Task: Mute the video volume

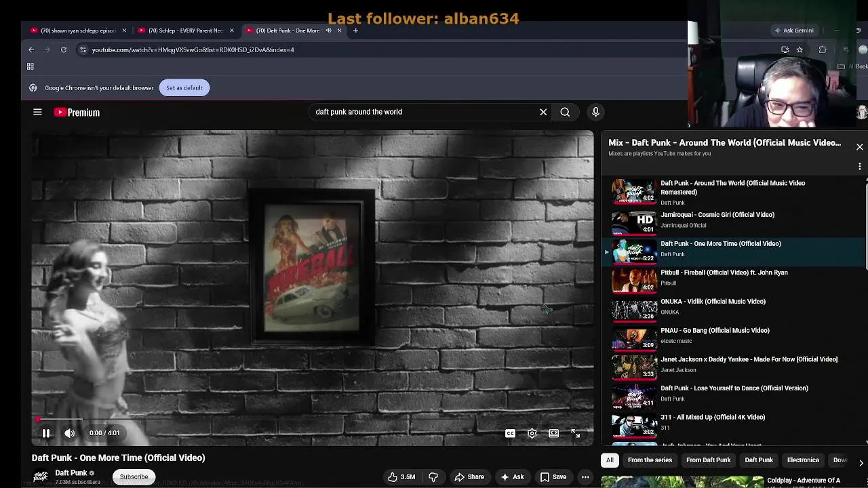Action: coord(70,433)
